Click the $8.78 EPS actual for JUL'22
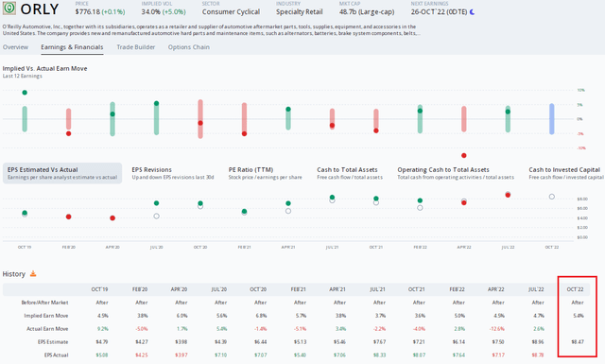This screenshot has height=364, width=605. tap(538, 355)
